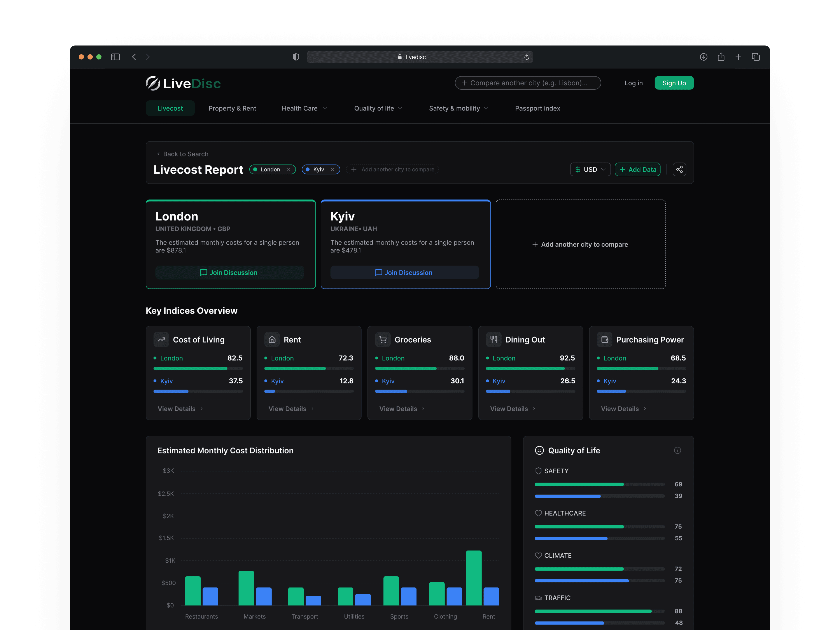Click the Quality of Life info icon

click(677, 450)
